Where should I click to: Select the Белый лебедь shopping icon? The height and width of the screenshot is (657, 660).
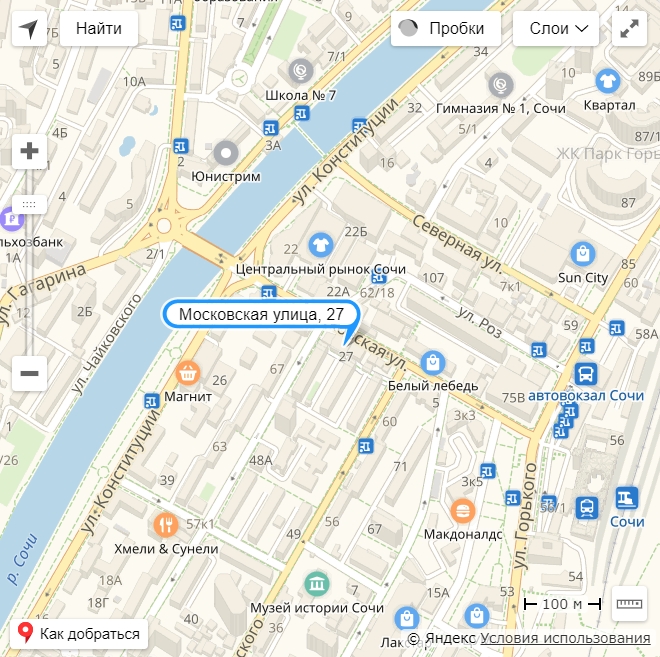tap(433, 362)
